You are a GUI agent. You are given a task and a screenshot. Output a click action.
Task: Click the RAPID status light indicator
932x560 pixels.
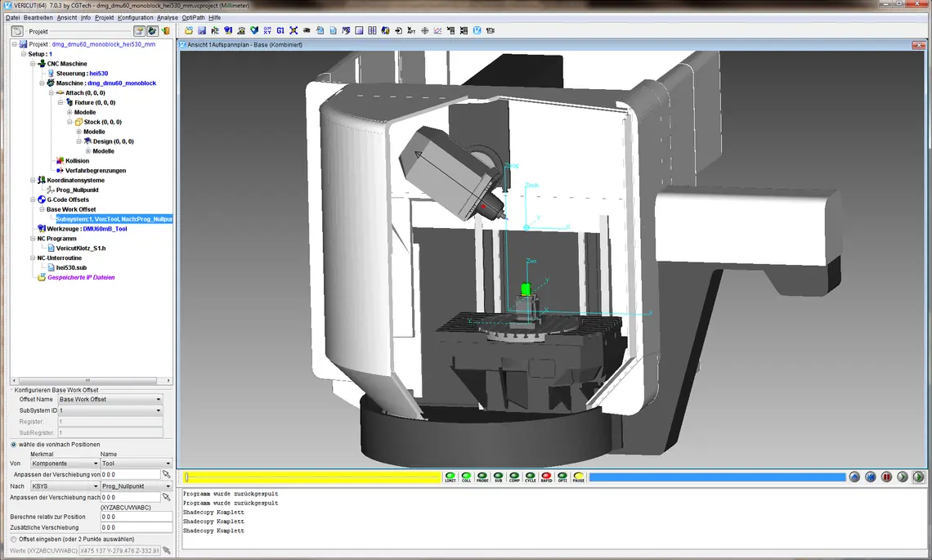[x=546, y=477]
